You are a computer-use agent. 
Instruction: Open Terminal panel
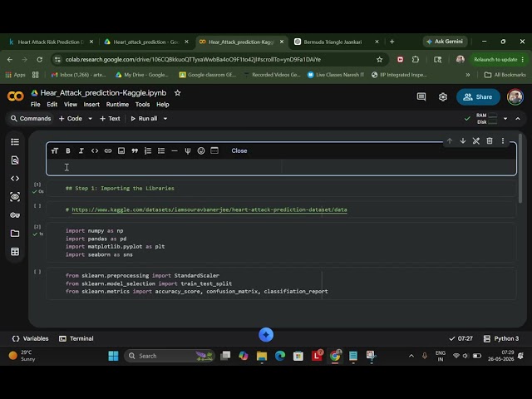coord(76,338)
